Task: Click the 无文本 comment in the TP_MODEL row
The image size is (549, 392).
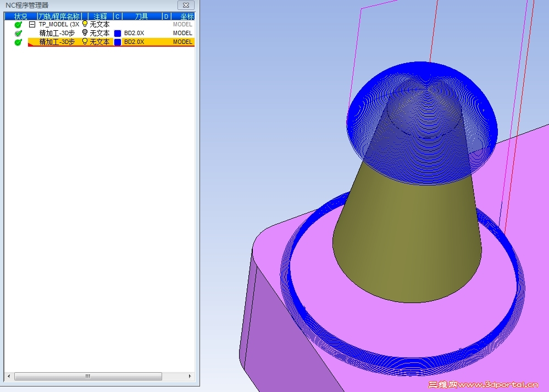Action: (x=99, y=25)
